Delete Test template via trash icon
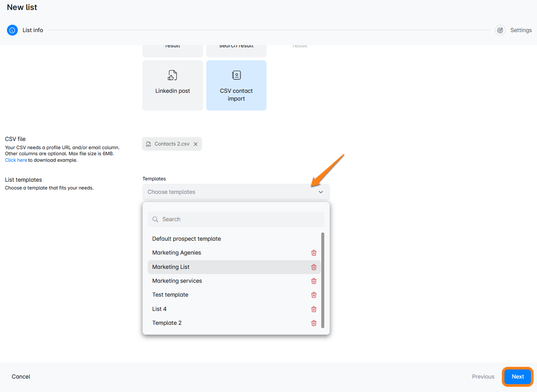This screenshot has width=537, height=392. (x=314, y=295)
